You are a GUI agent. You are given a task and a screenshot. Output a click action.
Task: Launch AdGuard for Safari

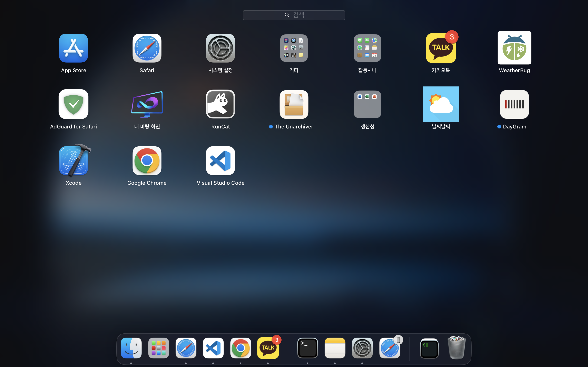coord(73,104)
